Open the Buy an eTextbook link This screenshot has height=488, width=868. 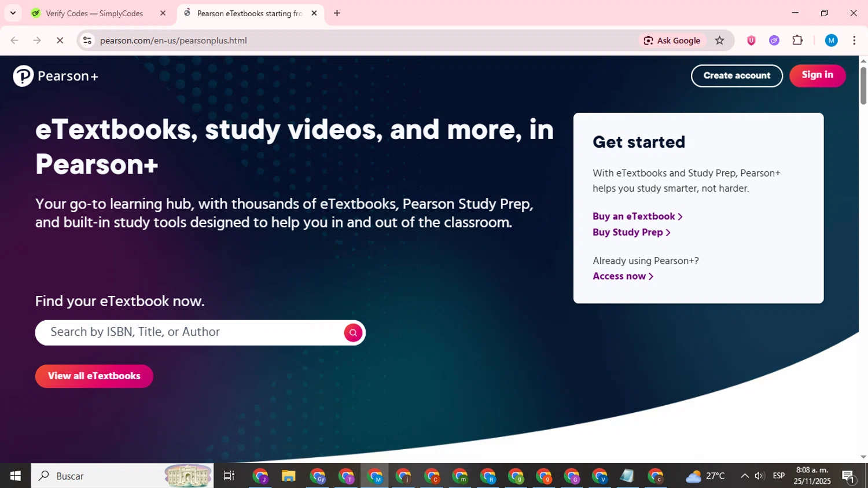[638, 217]
